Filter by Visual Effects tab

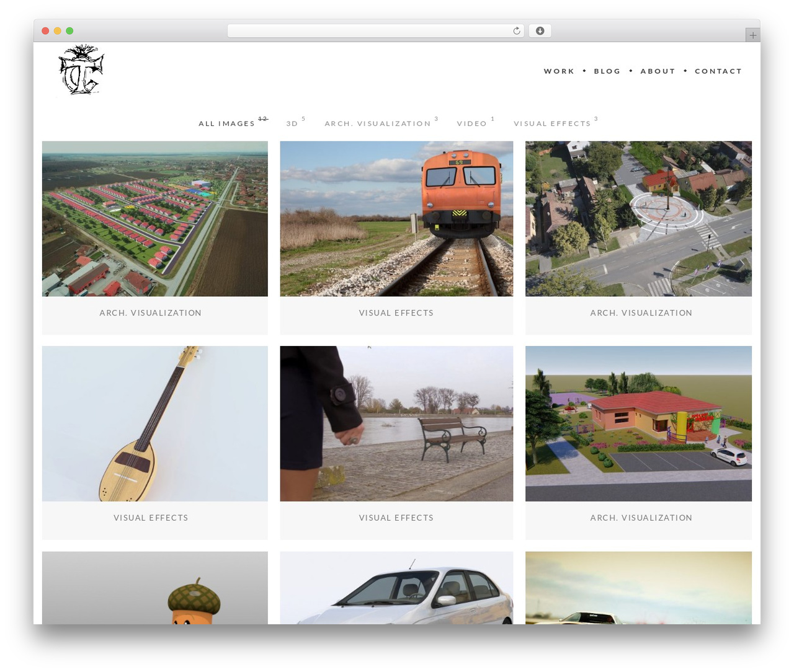click(x=552, y=123)
